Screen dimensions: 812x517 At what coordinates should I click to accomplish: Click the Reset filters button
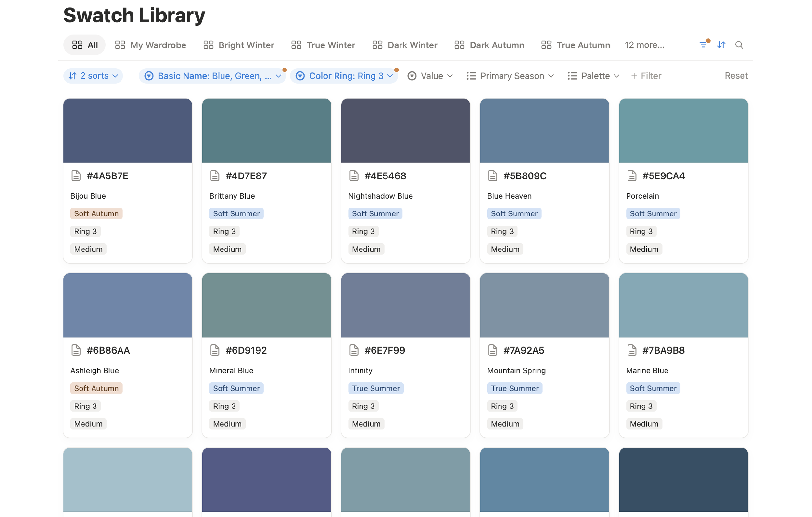tap(736, 76)
